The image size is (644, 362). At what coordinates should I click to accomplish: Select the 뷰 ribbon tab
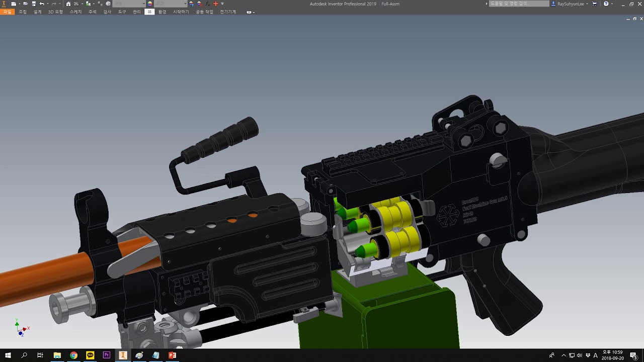[149, 12]
